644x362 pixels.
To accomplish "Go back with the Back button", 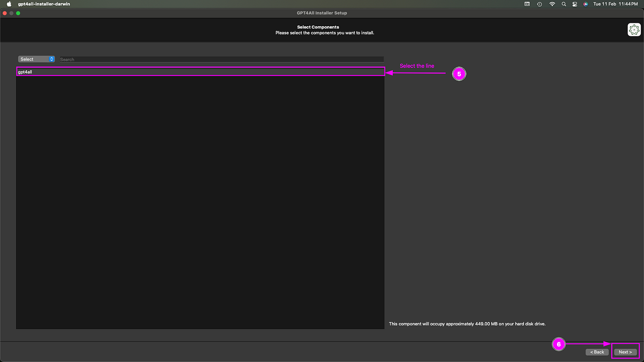I will click(597, 352).
